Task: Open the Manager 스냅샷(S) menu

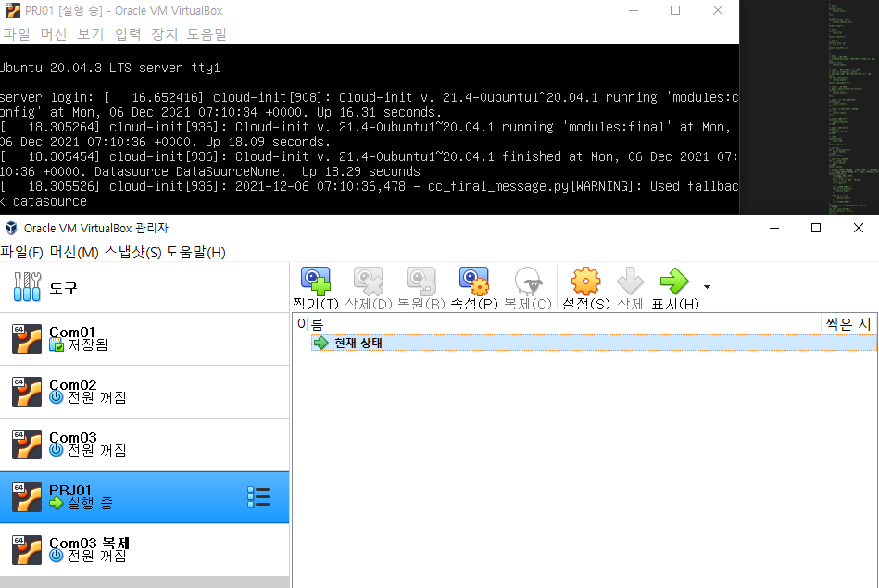Action: (x=132, y=252)
